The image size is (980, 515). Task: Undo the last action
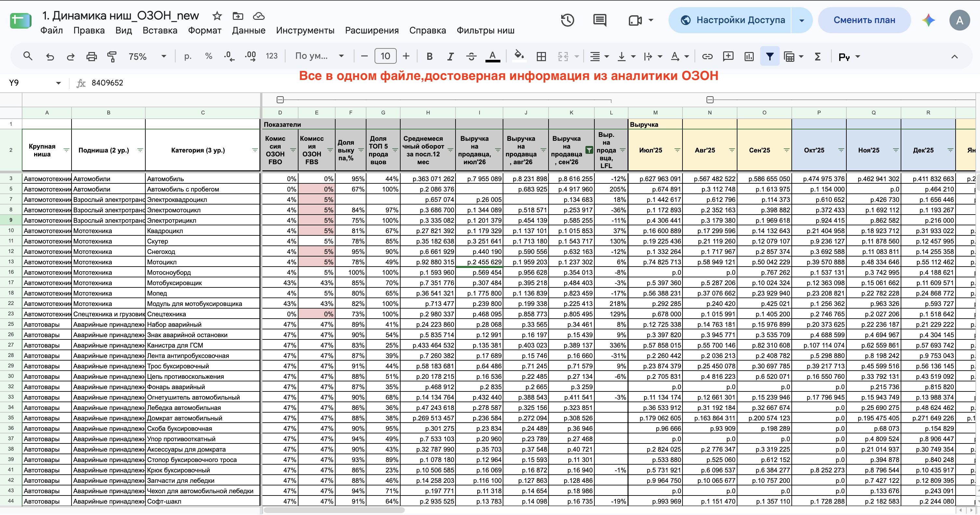(x=50, y=57)
